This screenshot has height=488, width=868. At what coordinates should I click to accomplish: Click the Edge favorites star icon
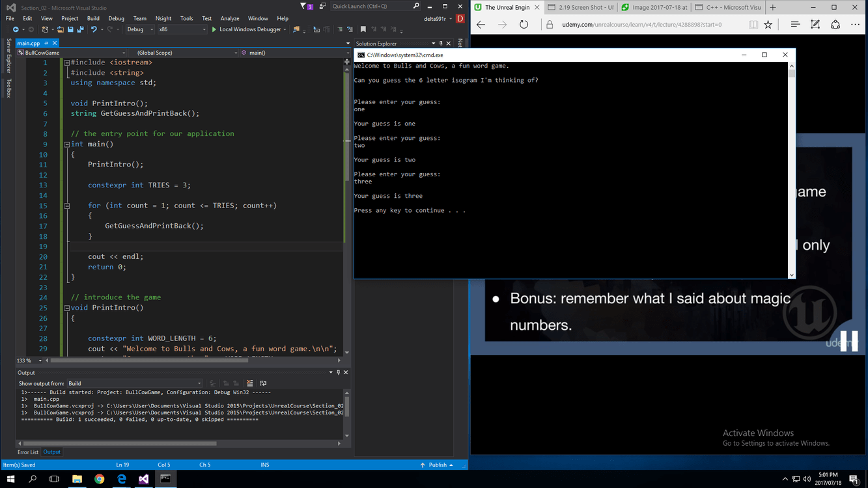pyautogui.click(x=768, y=25)
